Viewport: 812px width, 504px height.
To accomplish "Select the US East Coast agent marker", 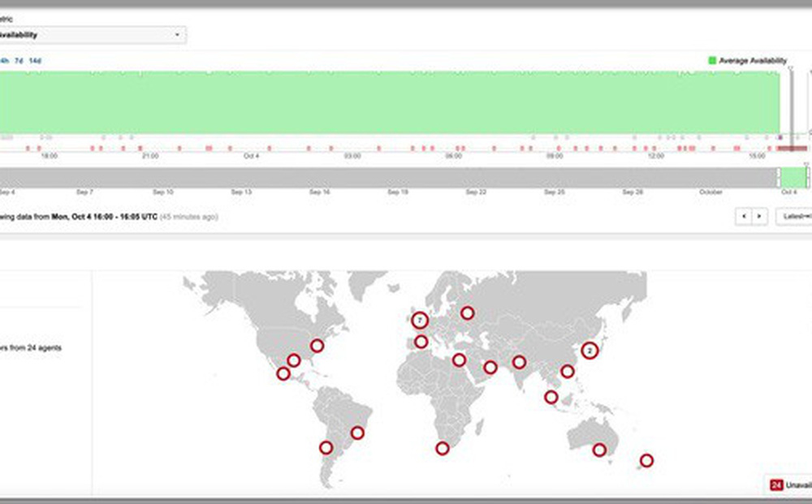I will coord(317,346).
